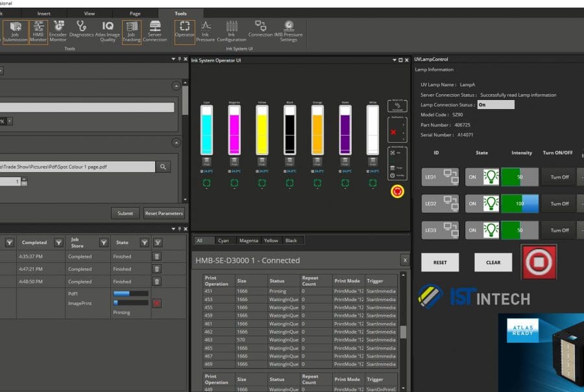The height and width of the screenshot is (392, 584).
Task: Switch to the Page ribbon tab
Action: (x=135, y=13)
